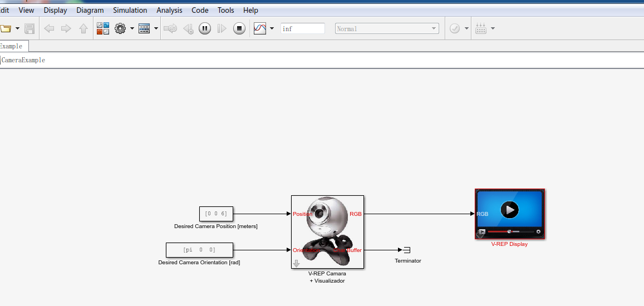Click the V-REP Camara + Visualizador label
The image size is (644, 306).
[x=327, y=277]
